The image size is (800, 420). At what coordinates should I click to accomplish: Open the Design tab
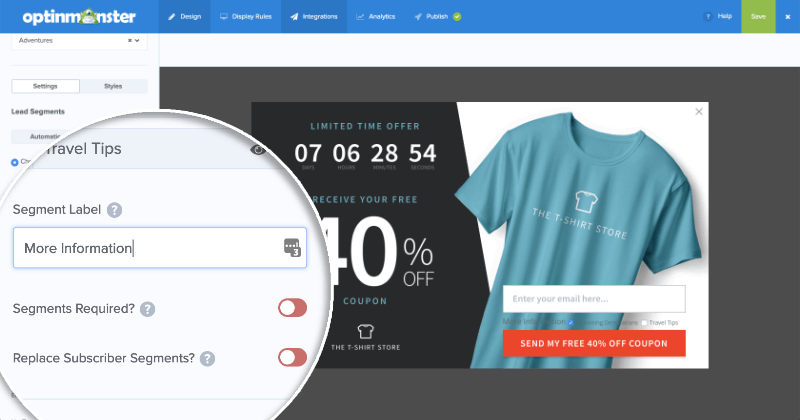(x=184, y=16)
